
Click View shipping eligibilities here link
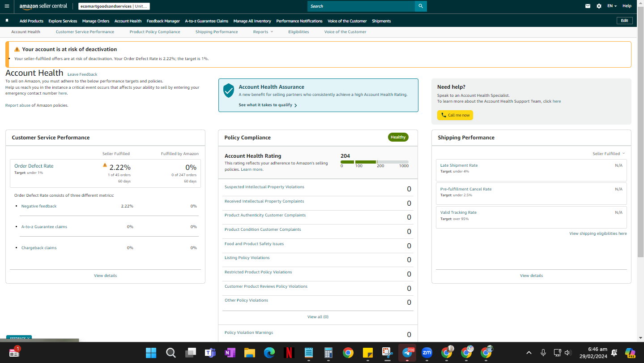(x=598, y=233)
